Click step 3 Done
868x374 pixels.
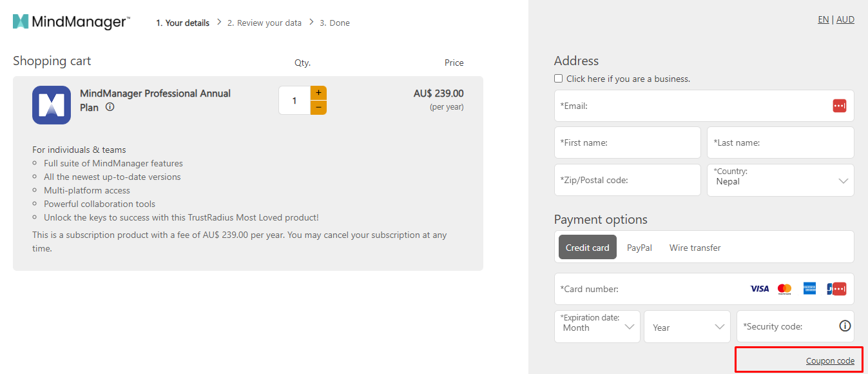coord(334,23)
